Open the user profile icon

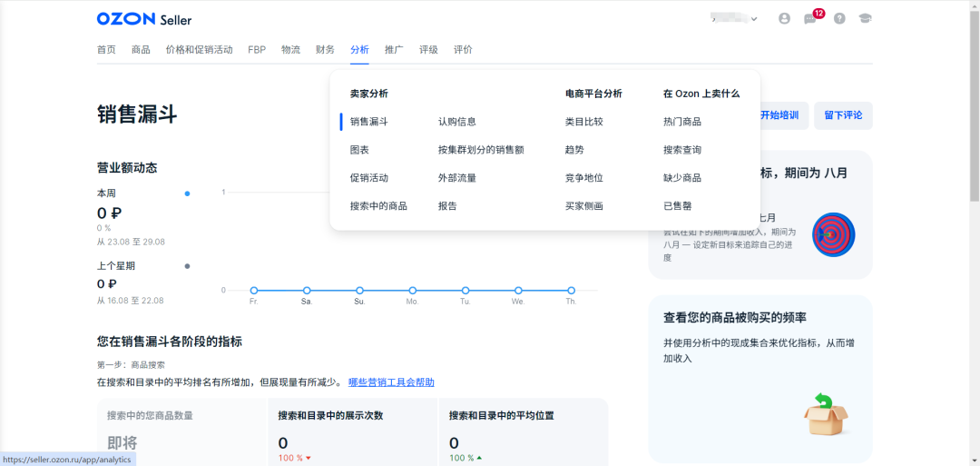tap(784, 19)
